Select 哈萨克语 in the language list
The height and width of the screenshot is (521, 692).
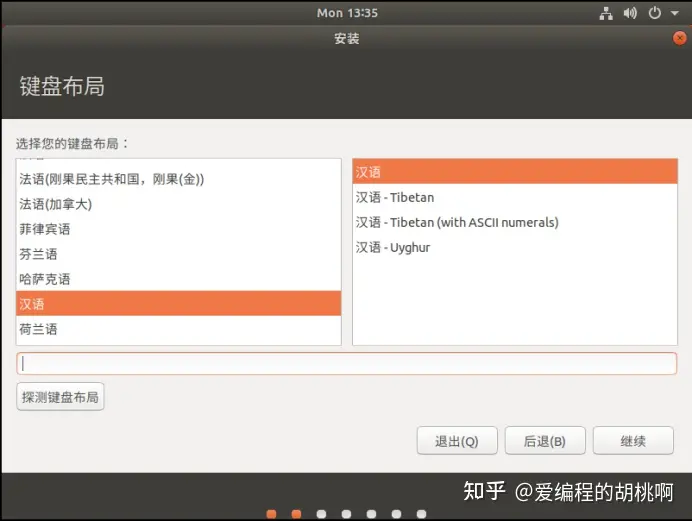tap(179, 279)
